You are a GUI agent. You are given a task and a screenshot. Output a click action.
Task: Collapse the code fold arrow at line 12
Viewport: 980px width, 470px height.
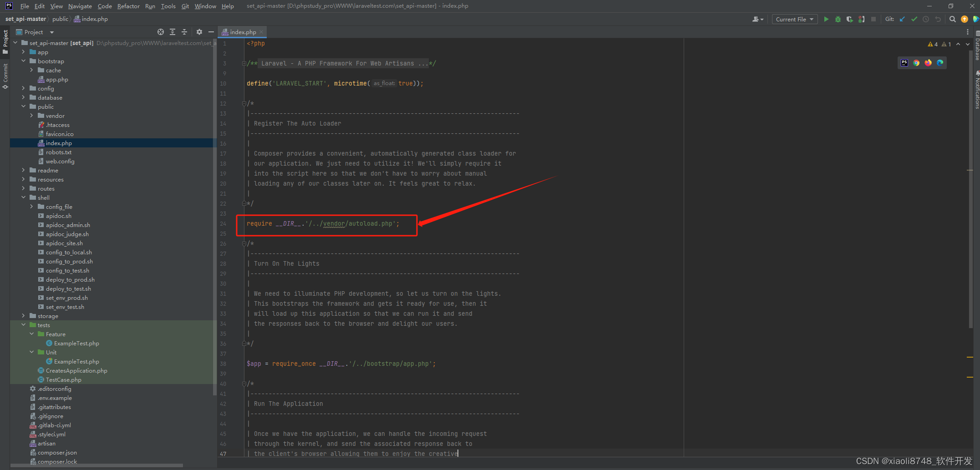pos(244,103)
